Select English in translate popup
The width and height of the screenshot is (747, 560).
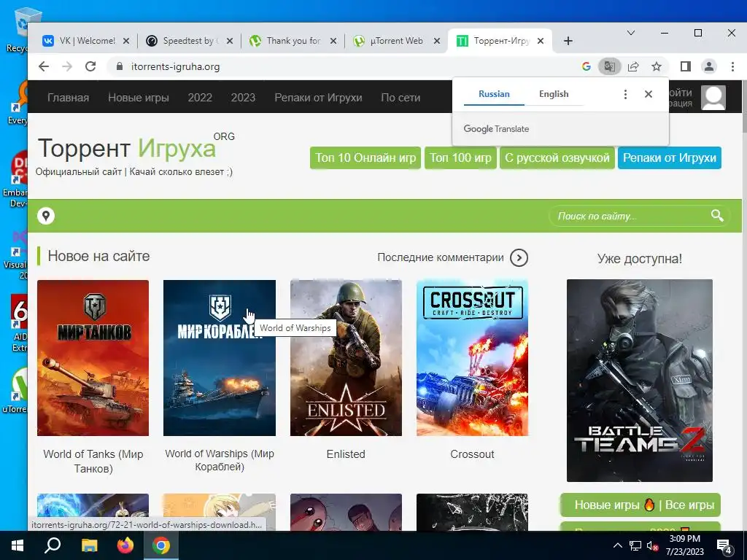tap(554, 94)
